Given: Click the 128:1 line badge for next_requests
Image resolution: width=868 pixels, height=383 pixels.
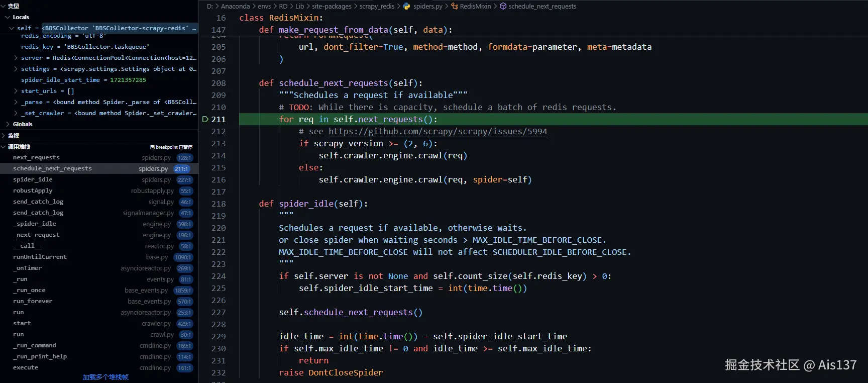Looking at the screenshot, I should (x=184, y=158).
